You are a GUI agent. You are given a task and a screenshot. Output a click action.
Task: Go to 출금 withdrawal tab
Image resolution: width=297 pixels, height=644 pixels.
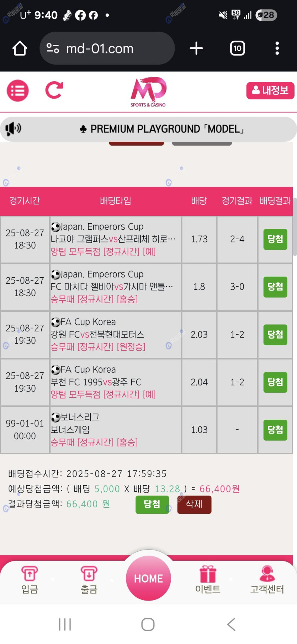coord(89,580)
